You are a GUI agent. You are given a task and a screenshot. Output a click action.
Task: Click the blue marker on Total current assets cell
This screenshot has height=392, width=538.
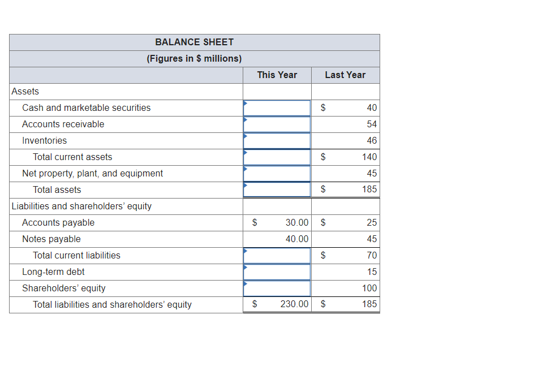[x=244, y=154]
